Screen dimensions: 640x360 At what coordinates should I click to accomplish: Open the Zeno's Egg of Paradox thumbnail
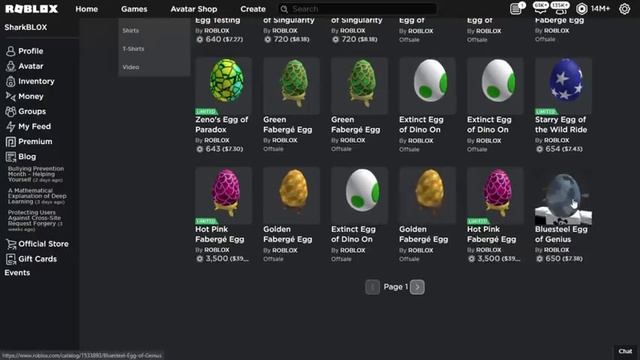[224, 86]
